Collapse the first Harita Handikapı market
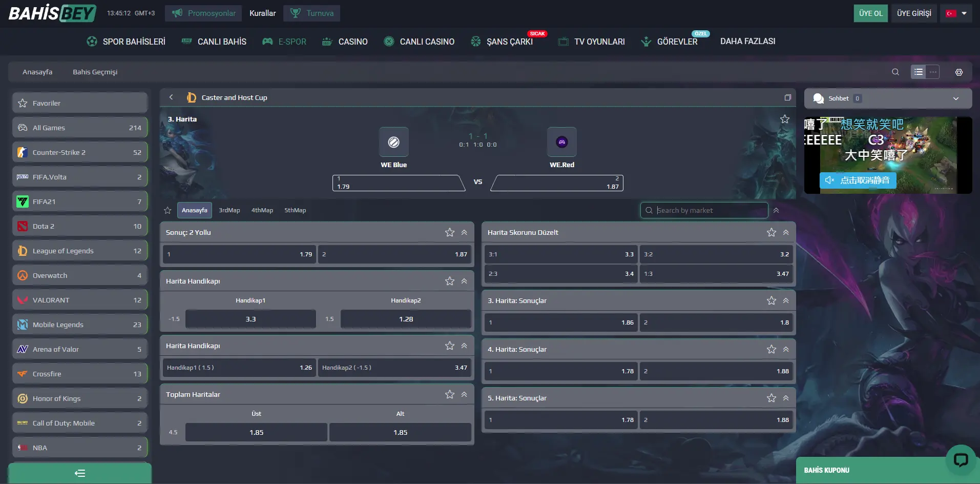This screenshot has width=980, height=484. coord(464,281)
